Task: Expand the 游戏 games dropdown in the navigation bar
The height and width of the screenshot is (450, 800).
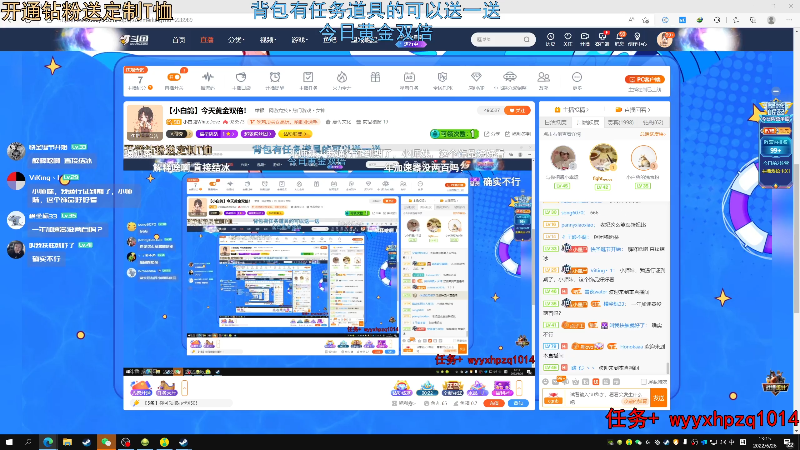Action: [299, 40]
